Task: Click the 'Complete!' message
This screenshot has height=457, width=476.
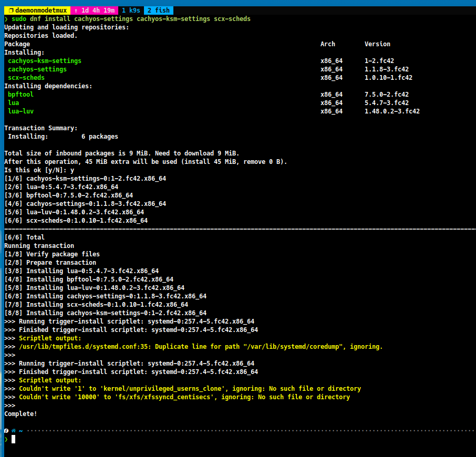Action: (20, 414)
